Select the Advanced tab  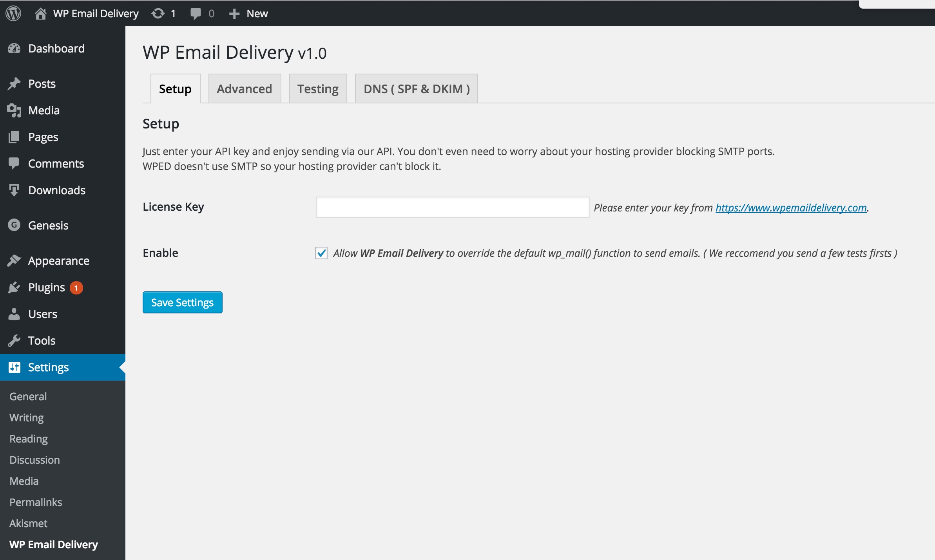pos(243,88)
